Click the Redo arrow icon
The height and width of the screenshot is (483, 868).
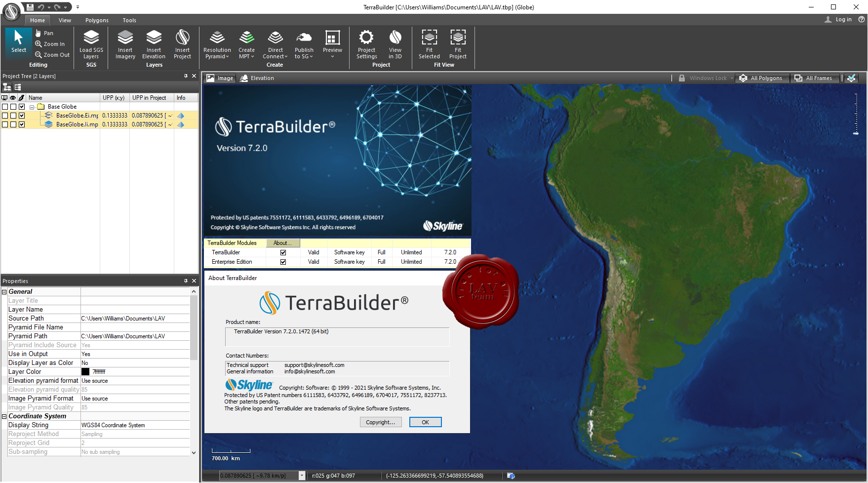[57, 7]
